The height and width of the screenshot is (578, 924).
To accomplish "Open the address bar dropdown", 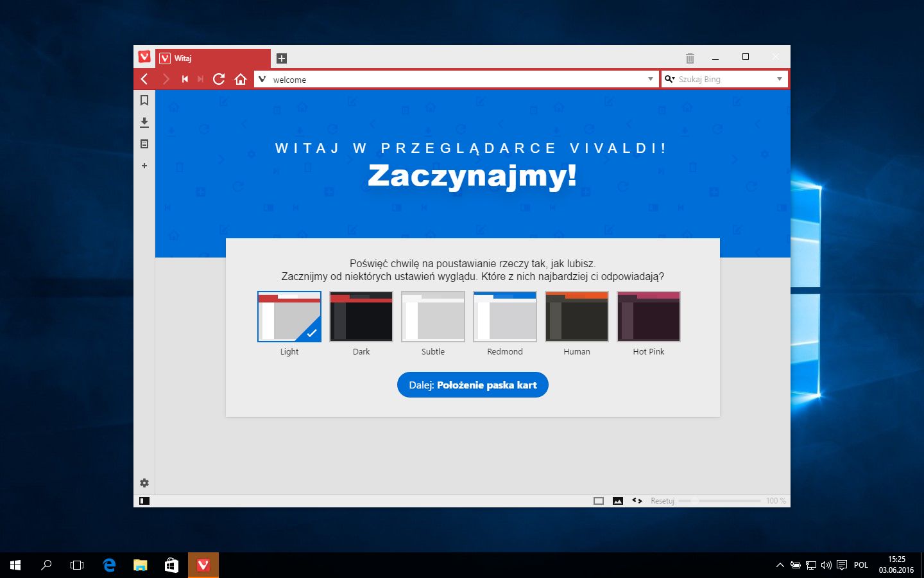I will tap(650, 79).
